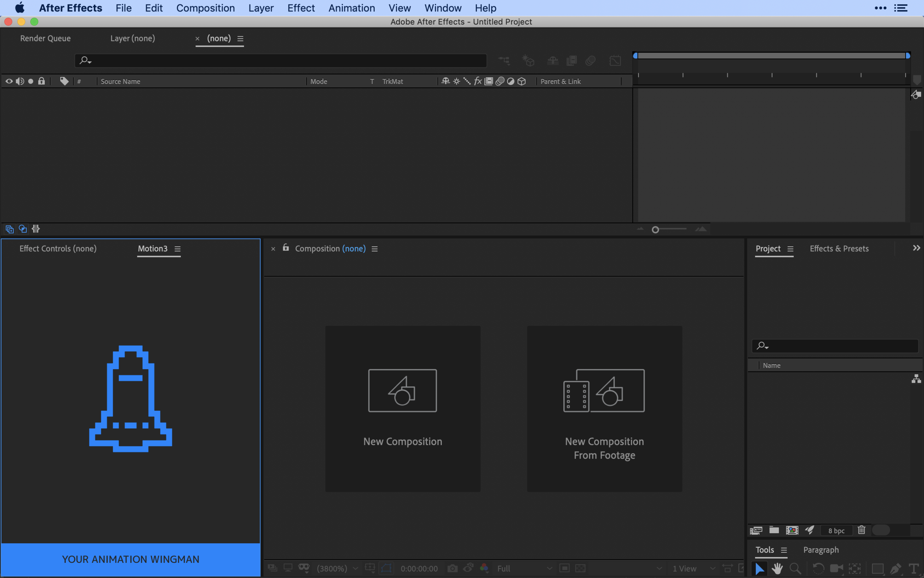The width and height of the screenshot is (924, 578).
Task: Delete selected project items with trash icon
Action: pos(862,530)
